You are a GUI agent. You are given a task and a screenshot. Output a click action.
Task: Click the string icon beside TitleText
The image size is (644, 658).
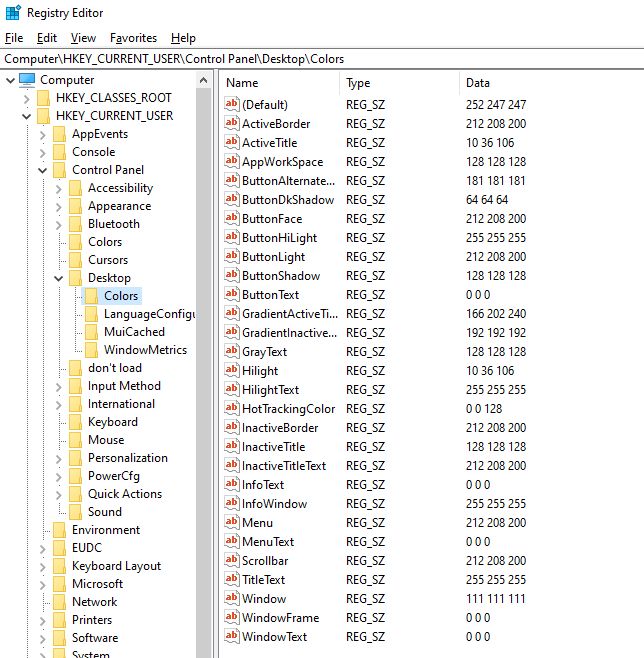232,579
